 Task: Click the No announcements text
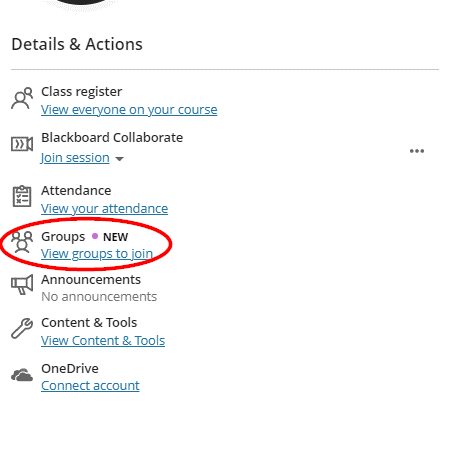(x=99, y=296)
